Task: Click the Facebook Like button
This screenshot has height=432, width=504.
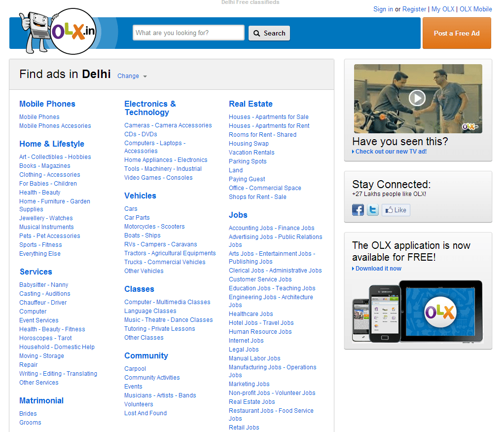Action: 396,210
